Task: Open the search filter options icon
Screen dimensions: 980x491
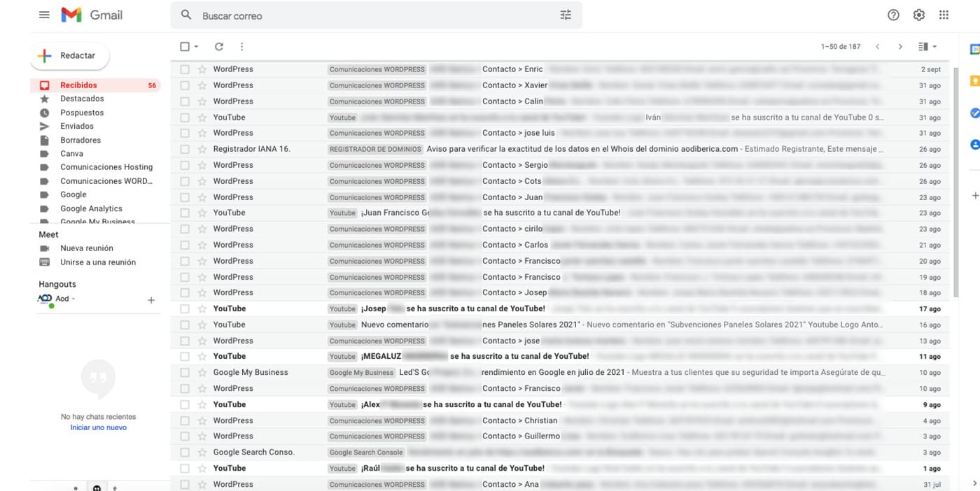Action: [x=566, y=15]
